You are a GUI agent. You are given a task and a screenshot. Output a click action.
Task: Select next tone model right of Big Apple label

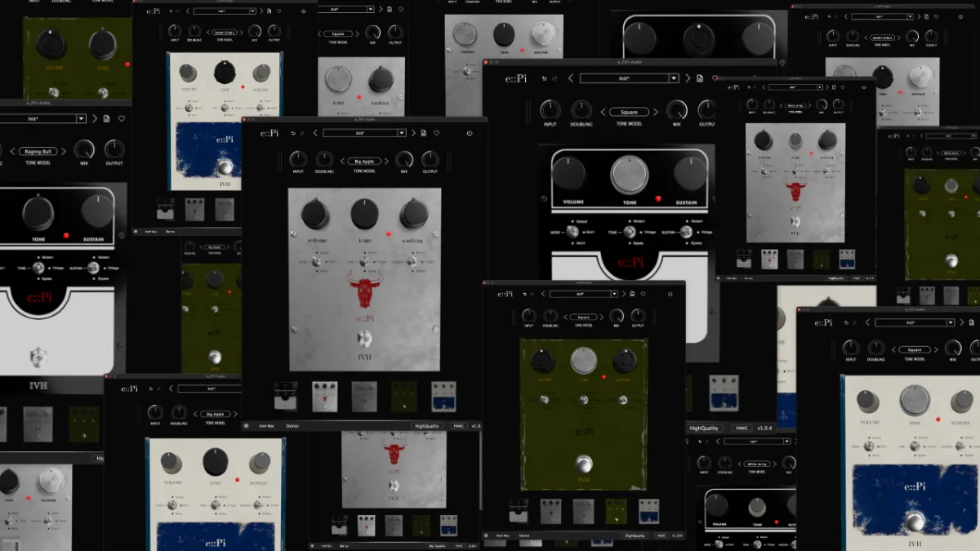386,162
